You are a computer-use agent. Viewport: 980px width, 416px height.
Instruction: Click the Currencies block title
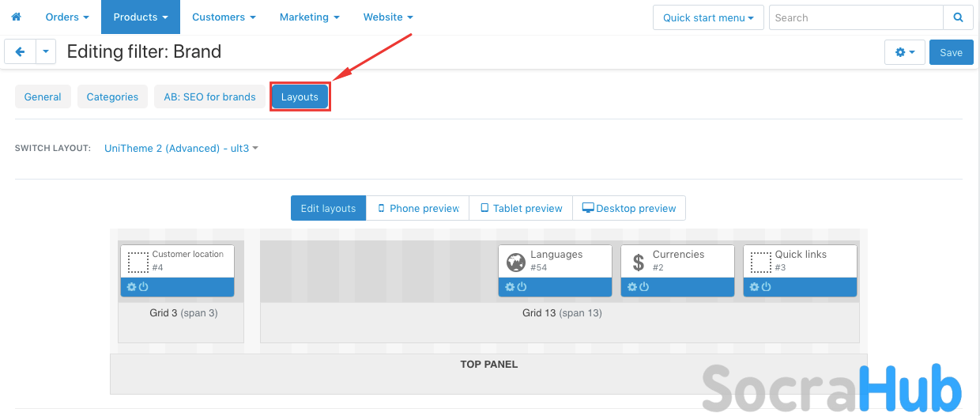(x=678, y=255)
